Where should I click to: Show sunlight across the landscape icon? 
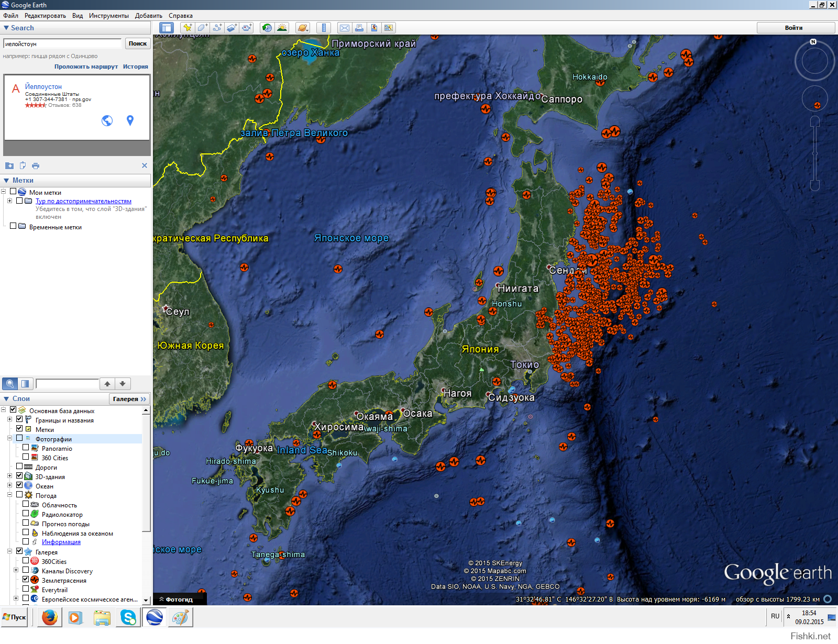(282, 28)
